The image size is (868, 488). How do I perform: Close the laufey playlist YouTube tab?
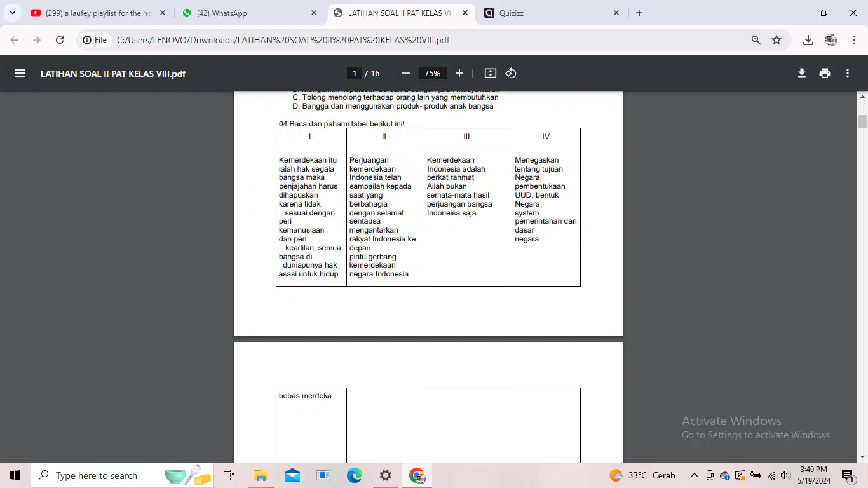click(x=163, y=13)
